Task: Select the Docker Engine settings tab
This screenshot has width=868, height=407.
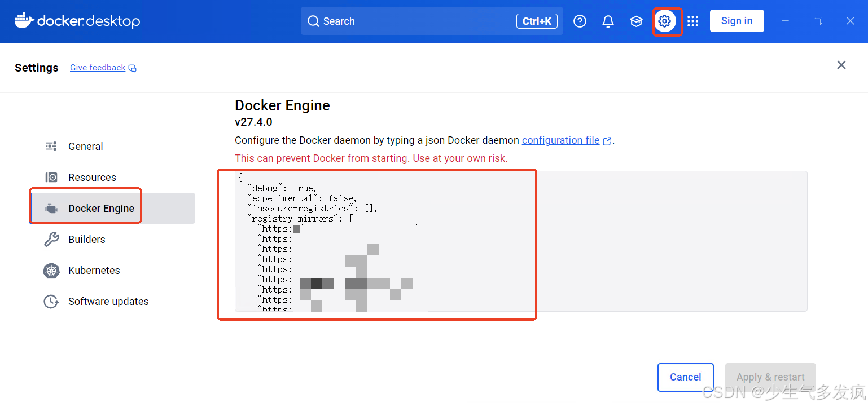Action: click(112, 209)
